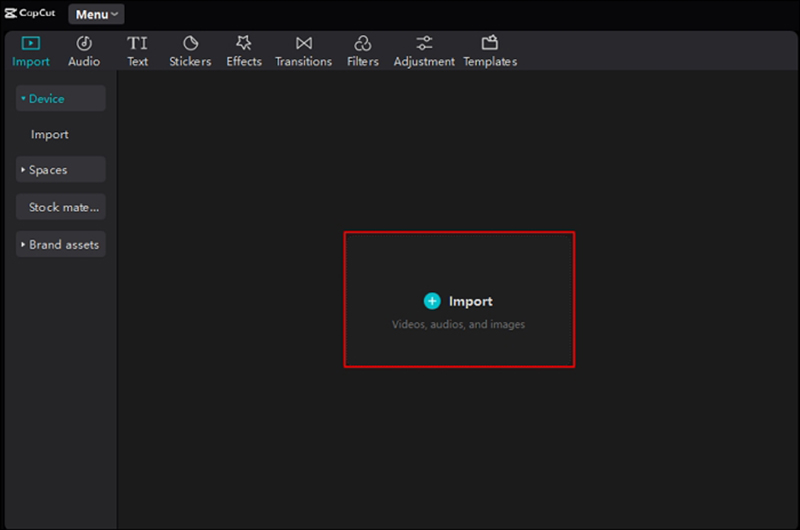Screen dimensions: 800x530
Task: Open the Stock materials category
Action: [x=62, y=208]
